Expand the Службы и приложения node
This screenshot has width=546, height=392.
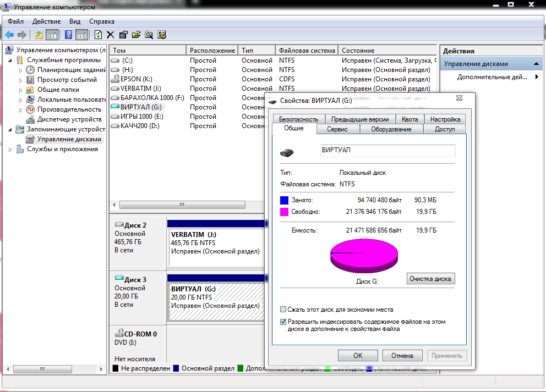tap(10, 150)
